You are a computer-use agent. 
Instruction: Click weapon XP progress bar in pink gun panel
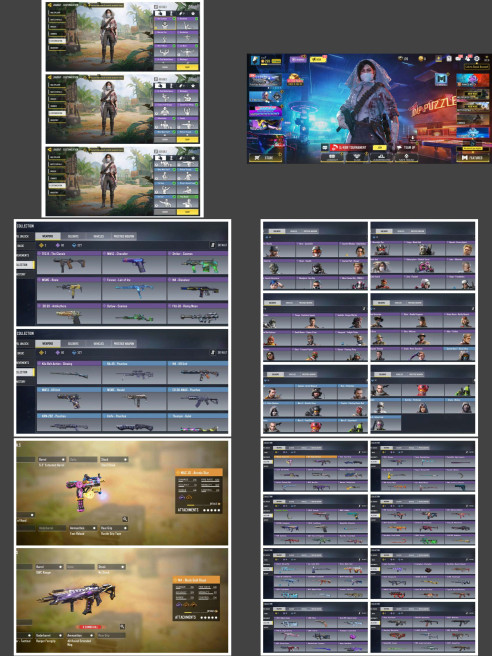click(x=198, y=505)
